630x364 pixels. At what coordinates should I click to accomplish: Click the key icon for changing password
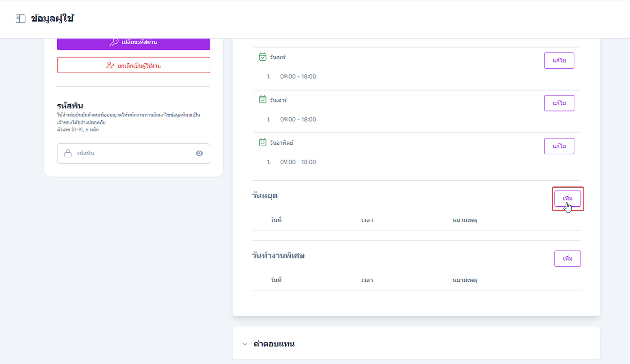tap(114, 42)
